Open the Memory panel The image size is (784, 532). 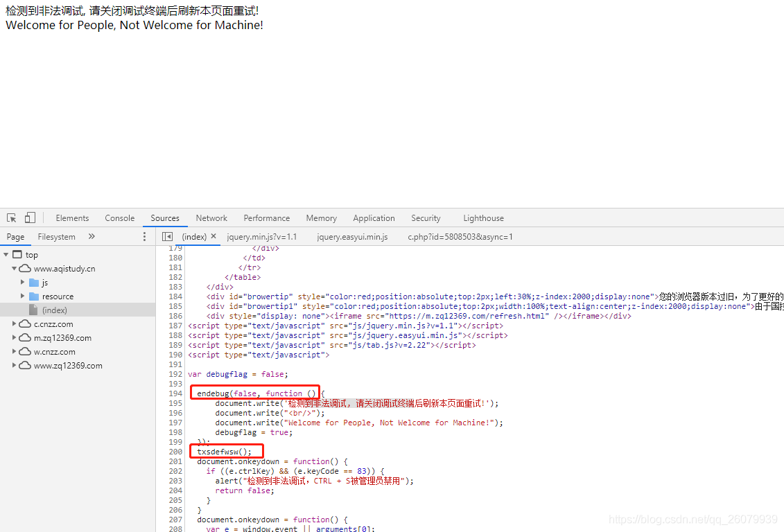click(x=322, y=218)
